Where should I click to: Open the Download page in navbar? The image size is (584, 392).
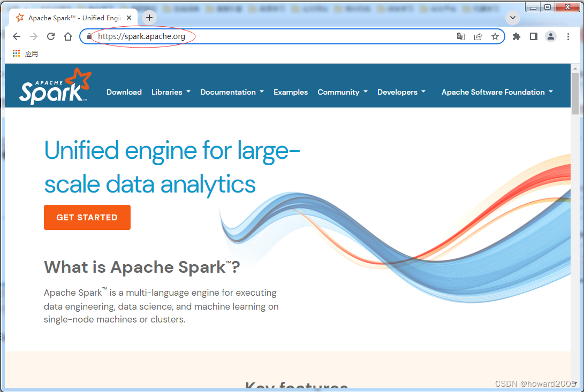tap(124, 92)
